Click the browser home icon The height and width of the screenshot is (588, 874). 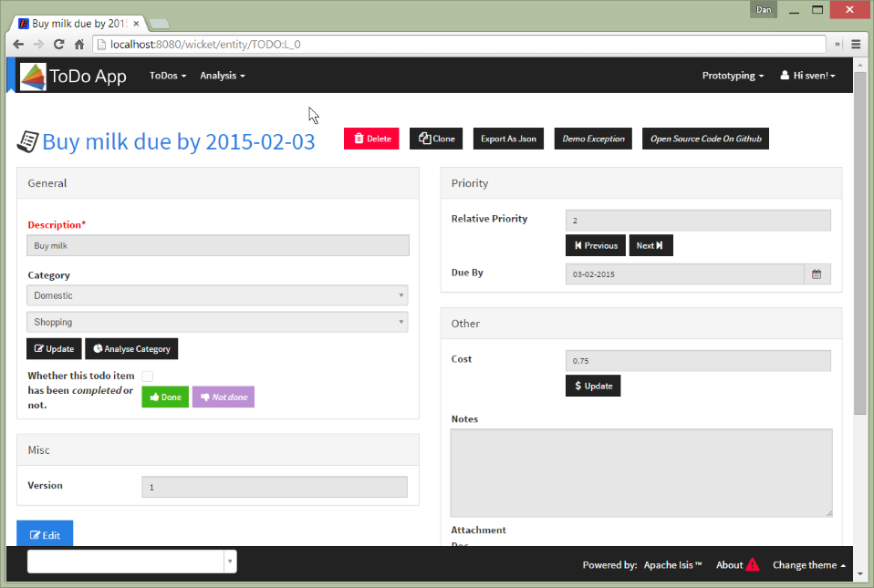coord(79,44)
